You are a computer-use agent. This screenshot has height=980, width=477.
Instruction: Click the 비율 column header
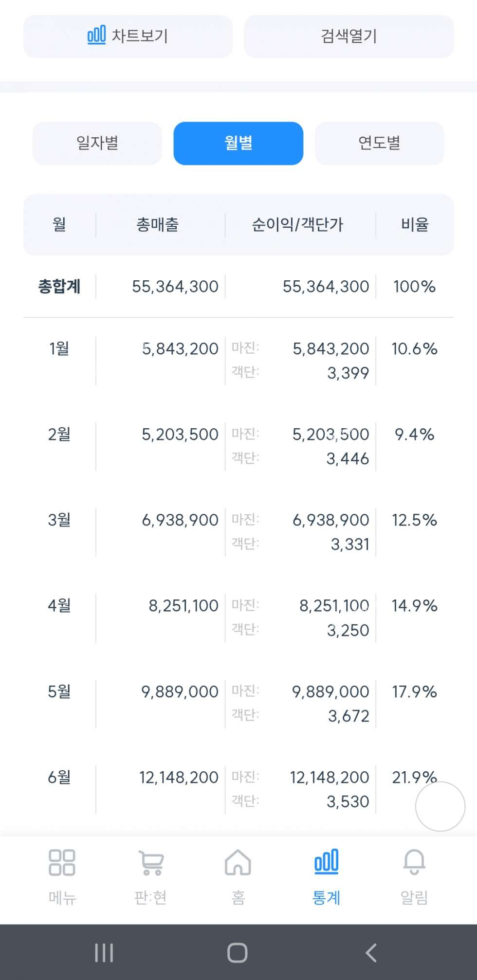pos(415,224)
